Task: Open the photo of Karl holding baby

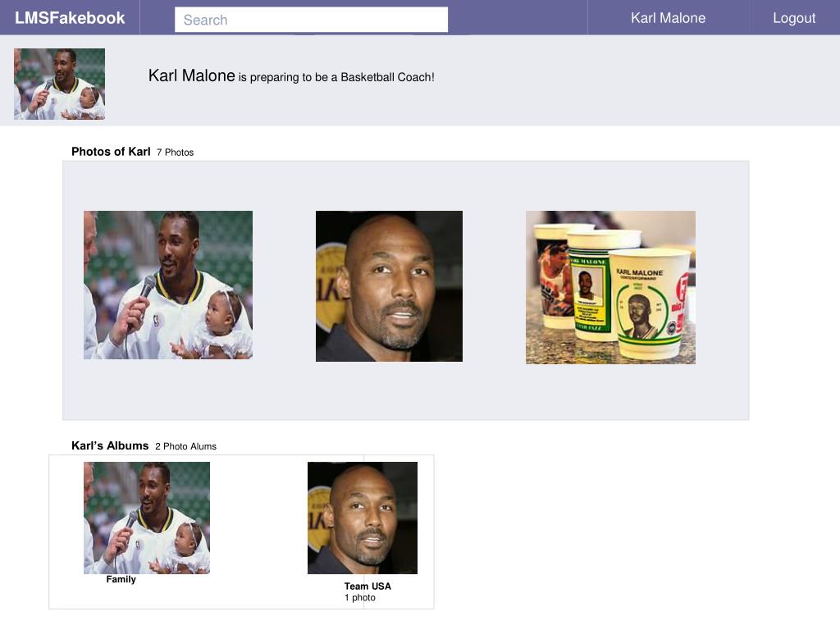Action: click(168, 285)
